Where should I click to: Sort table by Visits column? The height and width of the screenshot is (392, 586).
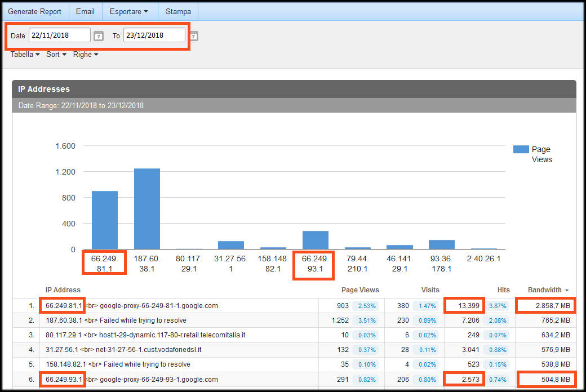tap(430, 290)
